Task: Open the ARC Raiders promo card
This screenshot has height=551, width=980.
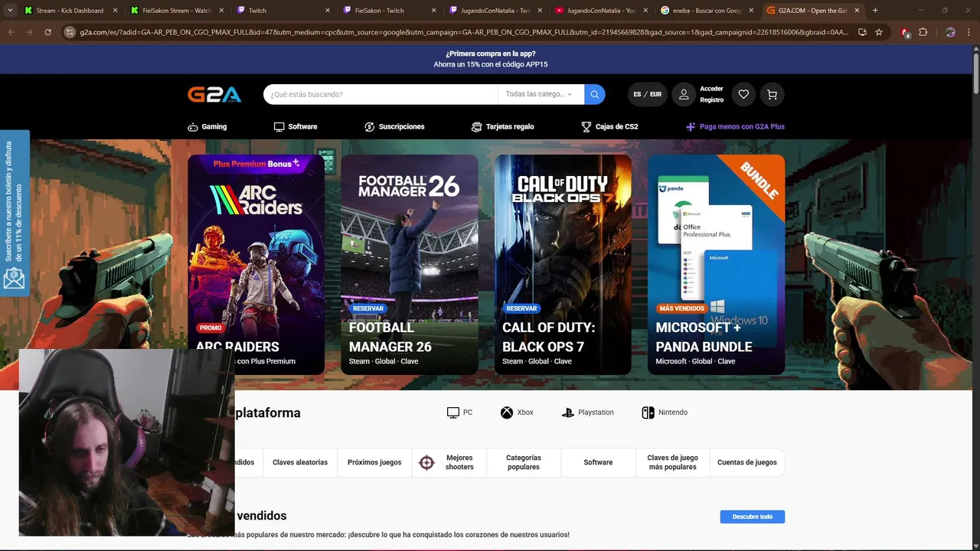Action: click(x=256, y=265)
